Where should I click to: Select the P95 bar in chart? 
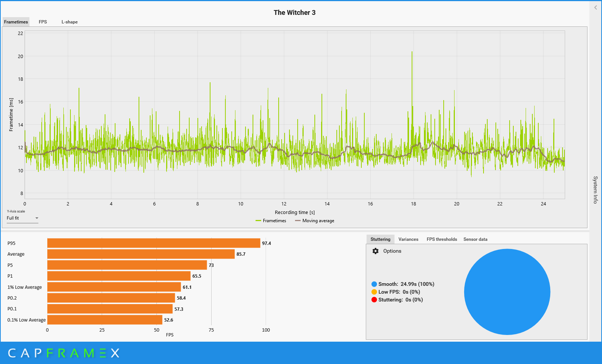click(153, 243)
